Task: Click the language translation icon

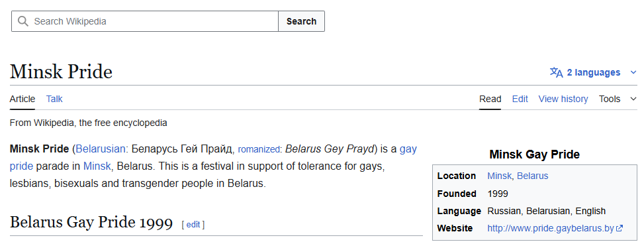Action: point(556,72)
